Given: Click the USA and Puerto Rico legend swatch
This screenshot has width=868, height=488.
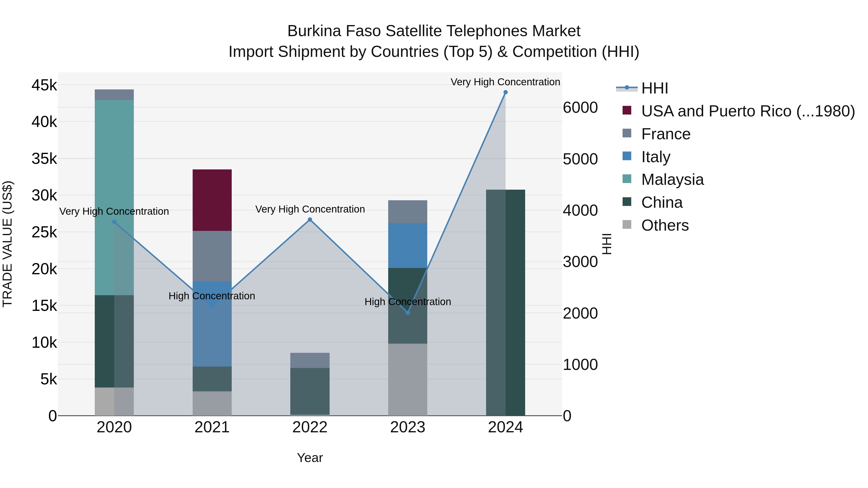Looking at the screenshot, I should (627, 110).
